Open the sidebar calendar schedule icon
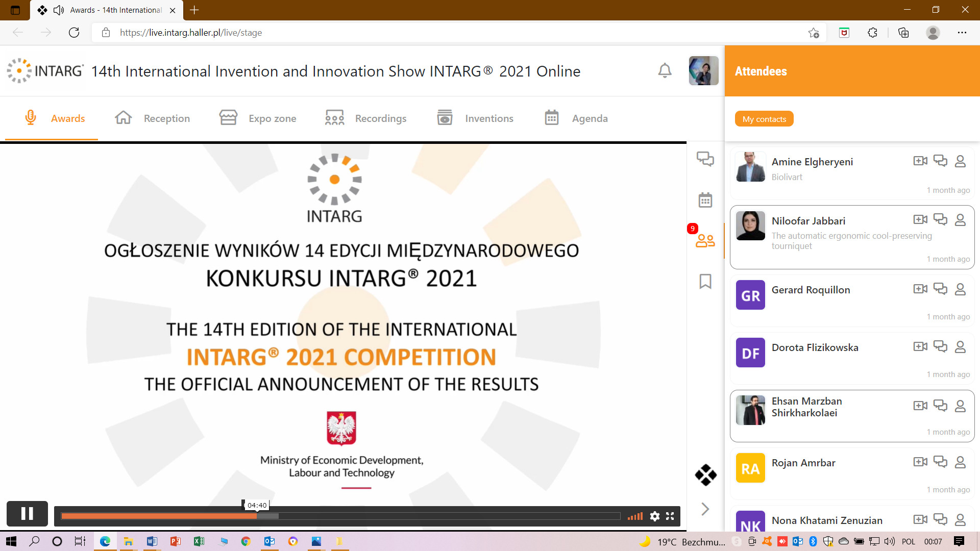The image size is (980, 551). coord(705,199)
